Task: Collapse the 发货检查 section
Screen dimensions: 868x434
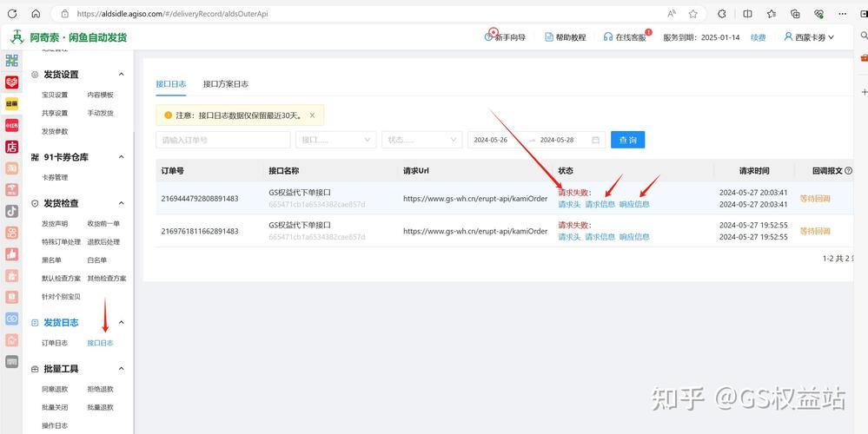Action: tap(122, 203)
